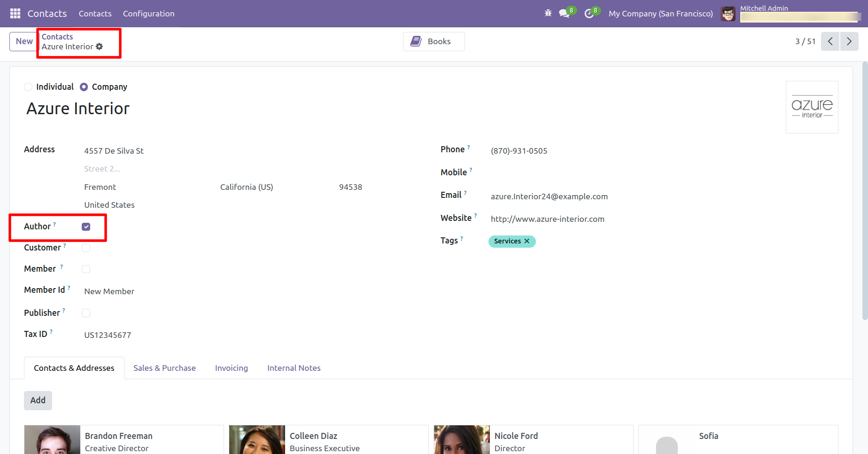Open the California (US) state dropdown

[x=247, y=187]
